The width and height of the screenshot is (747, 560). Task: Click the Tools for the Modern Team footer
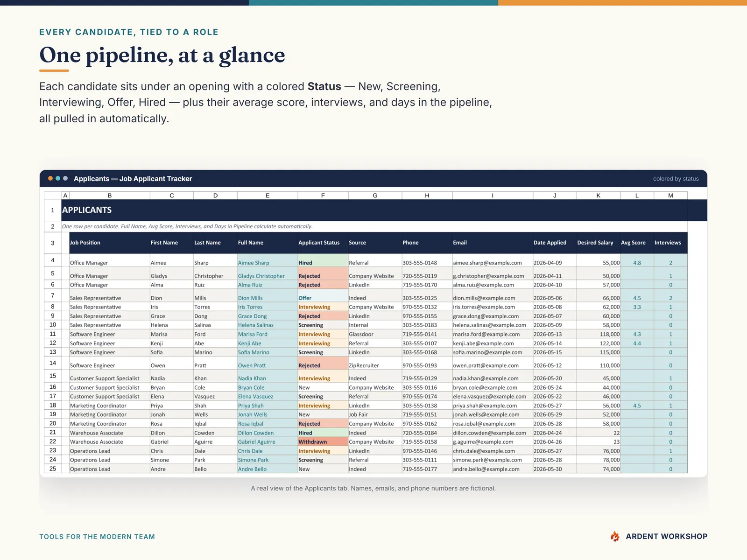pos(97,537)
